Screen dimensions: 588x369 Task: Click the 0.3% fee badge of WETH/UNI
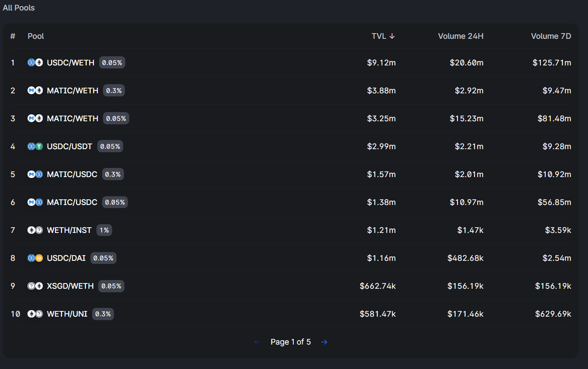pos(103,314)
